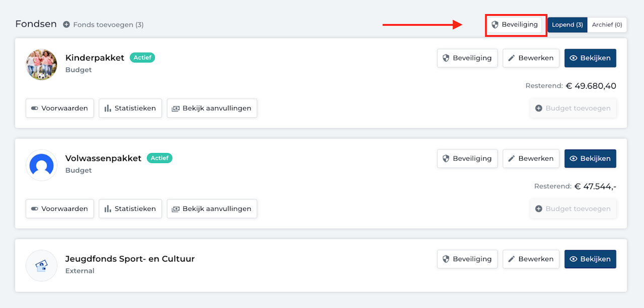Open Volwassenpakket Voorwaarden
This screenshot has height=308, width=644.
tap(59, 209)
